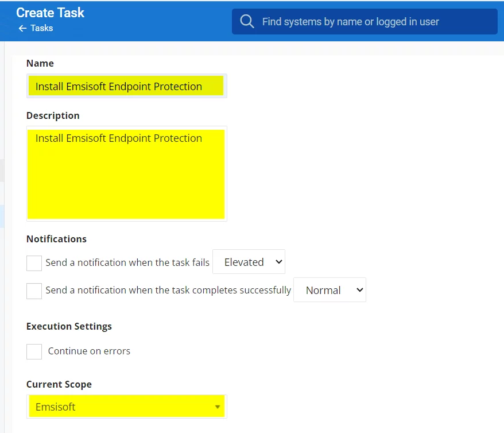
Task: Click into the Name text field
Action: point(126,86)
